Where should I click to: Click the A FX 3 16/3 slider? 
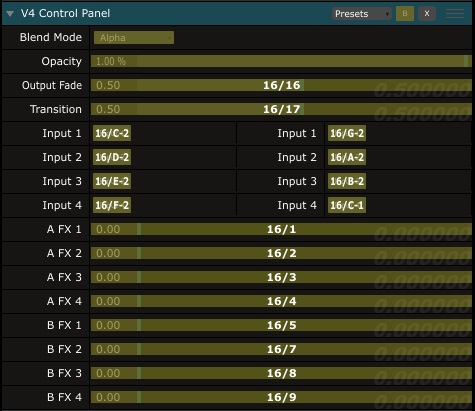pos(281,277)
